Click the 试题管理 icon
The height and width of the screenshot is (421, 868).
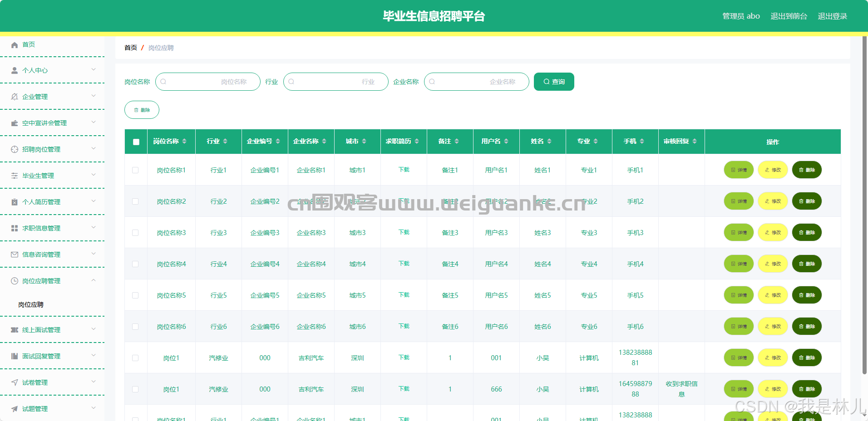pos(15,409)
